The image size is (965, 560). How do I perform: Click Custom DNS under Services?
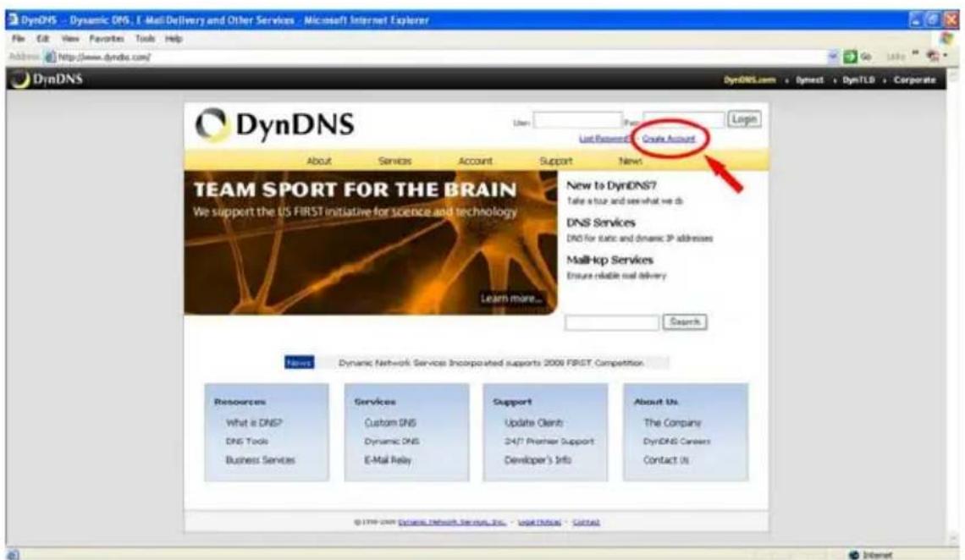(390, 423)
